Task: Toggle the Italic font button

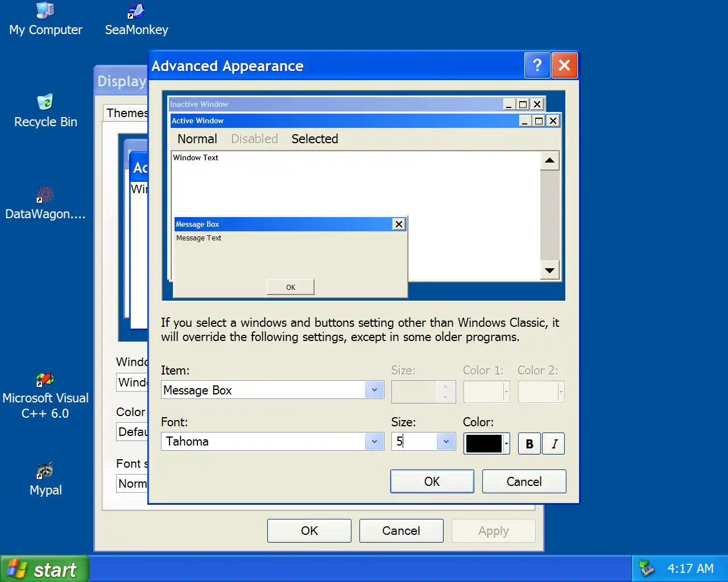Action: click(x=554, y=443)
